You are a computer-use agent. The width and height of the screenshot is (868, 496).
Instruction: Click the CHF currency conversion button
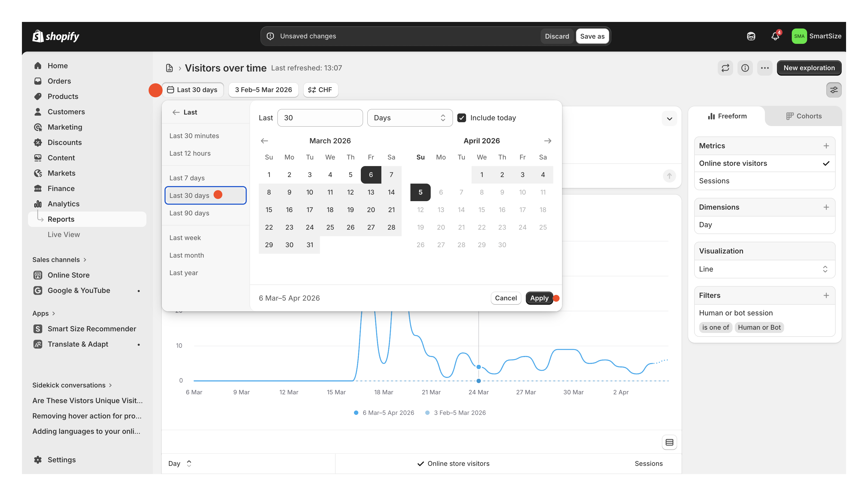[x=320, y=90]
